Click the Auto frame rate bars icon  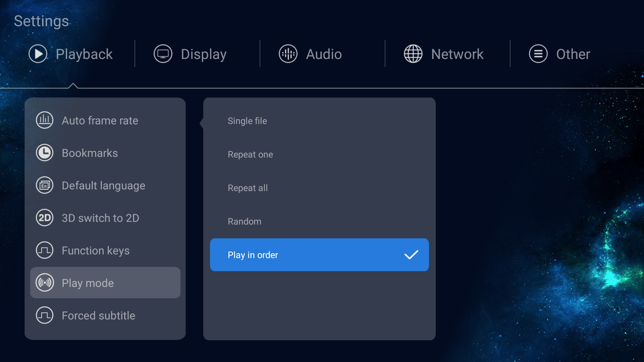pyautogui.click(x=45, y=120)
